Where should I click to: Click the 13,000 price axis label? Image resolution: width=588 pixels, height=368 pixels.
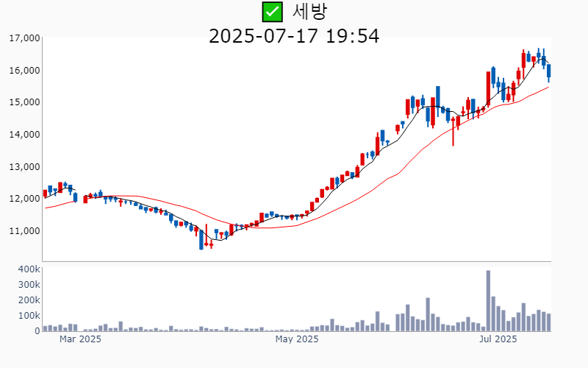24,166
